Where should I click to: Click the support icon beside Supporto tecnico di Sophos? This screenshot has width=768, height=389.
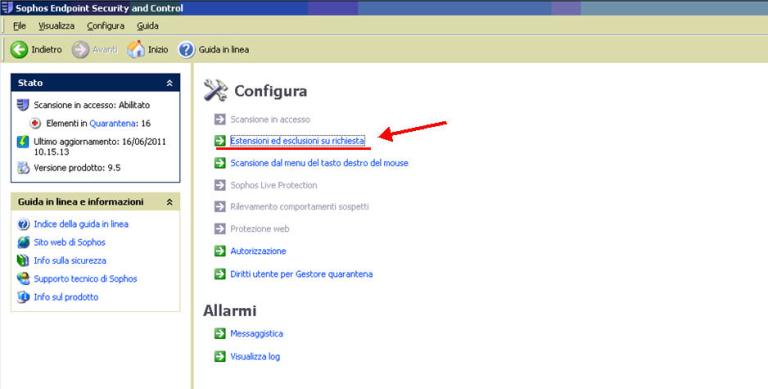[23, 279]
